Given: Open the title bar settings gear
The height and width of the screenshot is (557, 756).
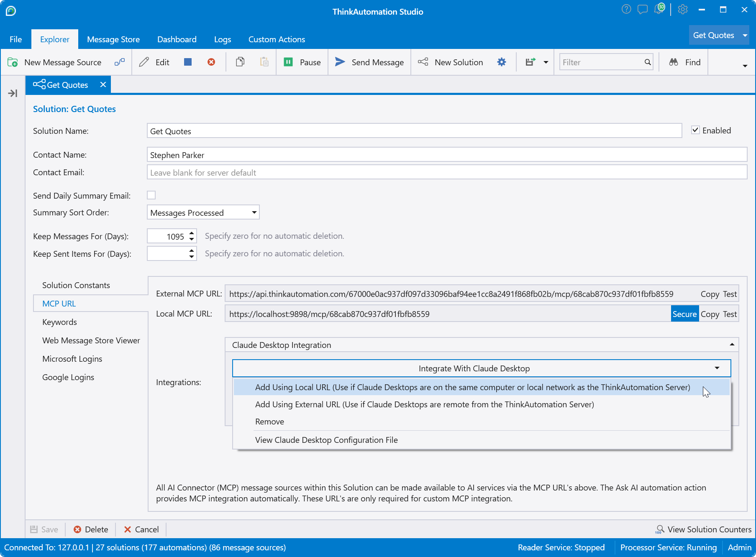Looking at the screenshot, I should pyautogui.click(x=683, y=9).
